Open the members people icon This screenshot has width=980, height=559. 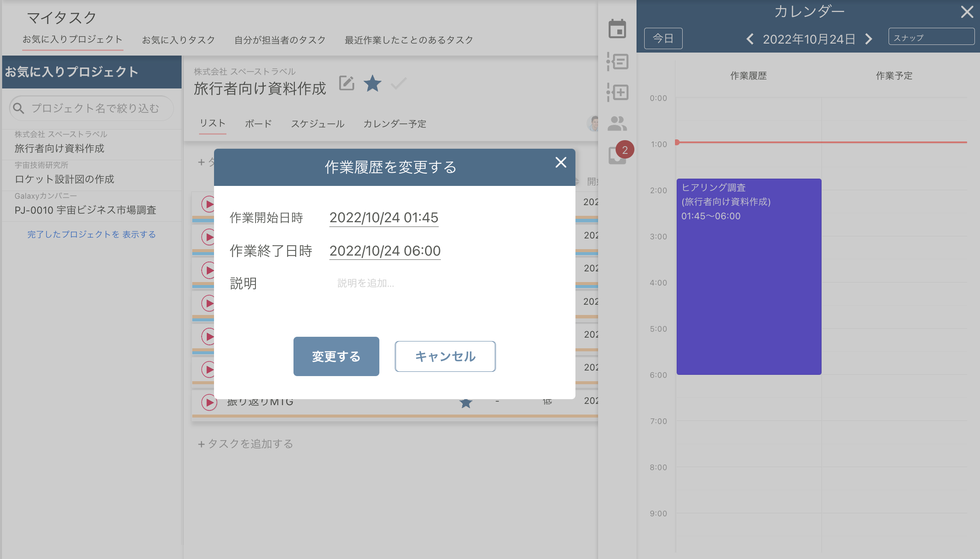click(617, 124)
